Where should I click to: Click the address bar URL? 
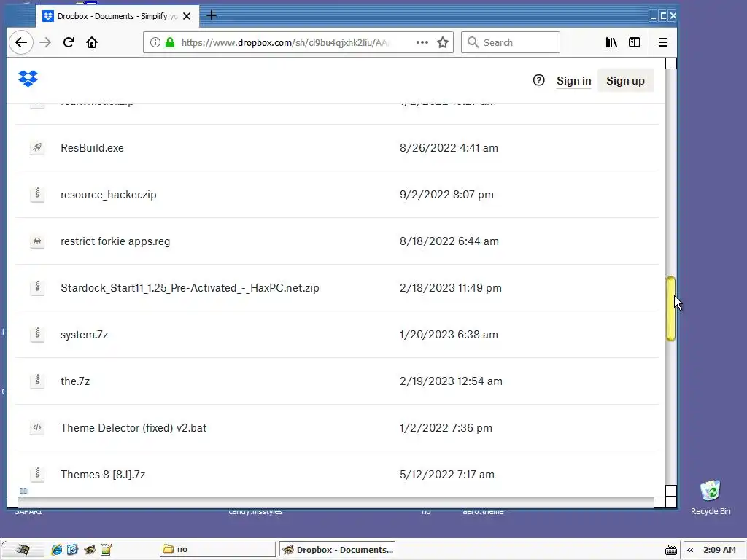286,42
